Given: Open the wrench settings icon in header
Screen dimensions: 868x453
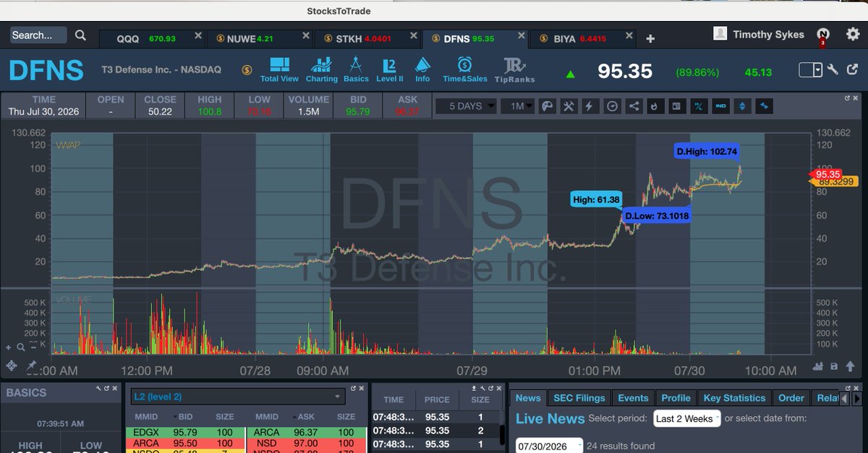Looking at the screenshot, I should [833, 69].
